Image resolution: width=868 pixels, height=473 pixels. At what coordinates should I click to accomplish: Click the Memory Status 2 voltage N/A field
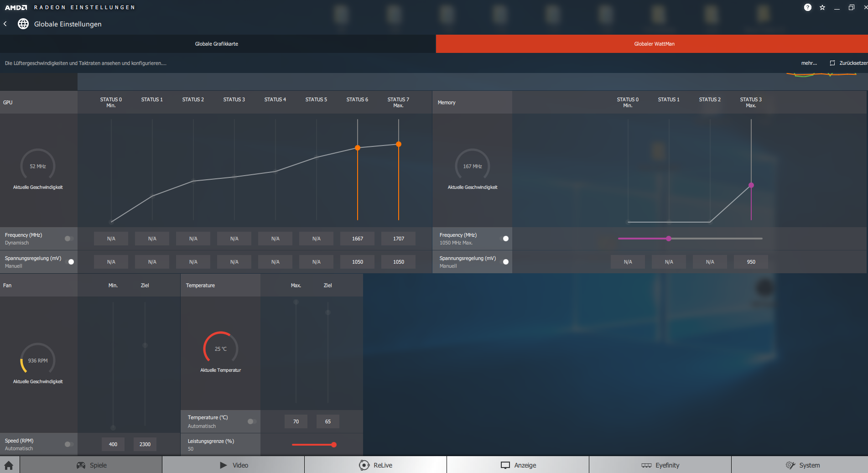(710, 262)
